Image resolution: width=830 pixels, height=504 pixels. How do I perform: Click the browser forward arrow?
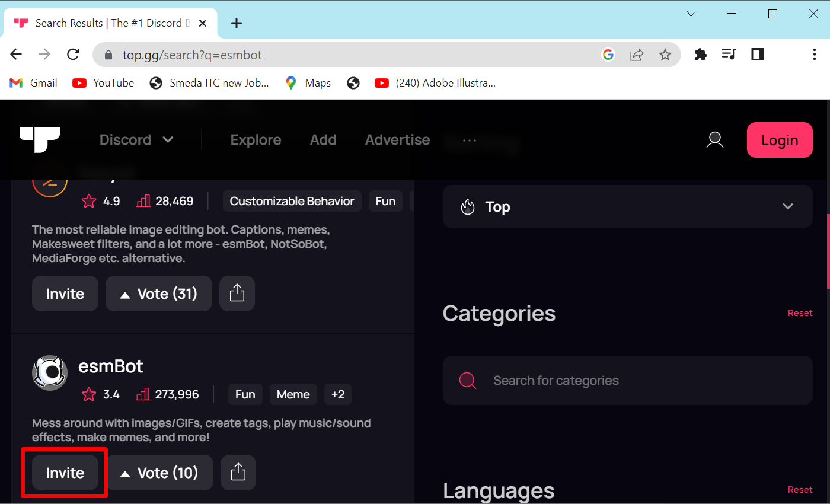click(44, 55)
